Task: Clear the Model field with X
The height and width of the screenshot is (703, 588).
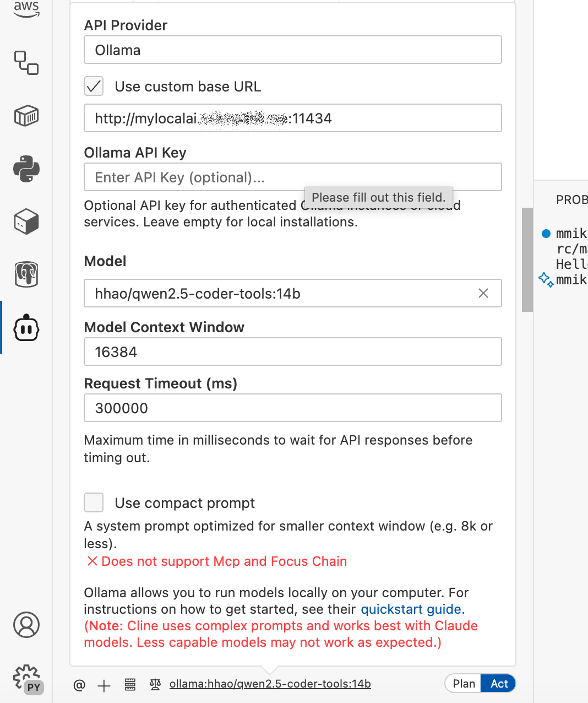Action: coord(483,294)
